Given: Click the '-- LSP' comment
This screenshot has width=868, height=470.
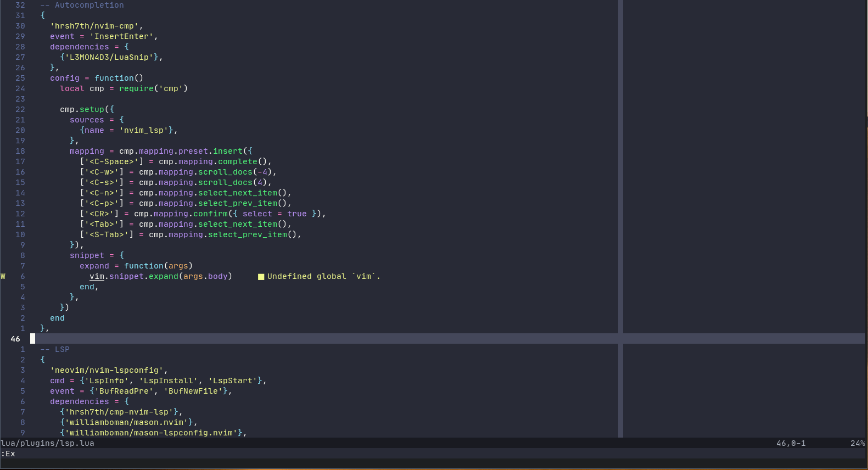Looking at the screenshot, I should [55, 349].
